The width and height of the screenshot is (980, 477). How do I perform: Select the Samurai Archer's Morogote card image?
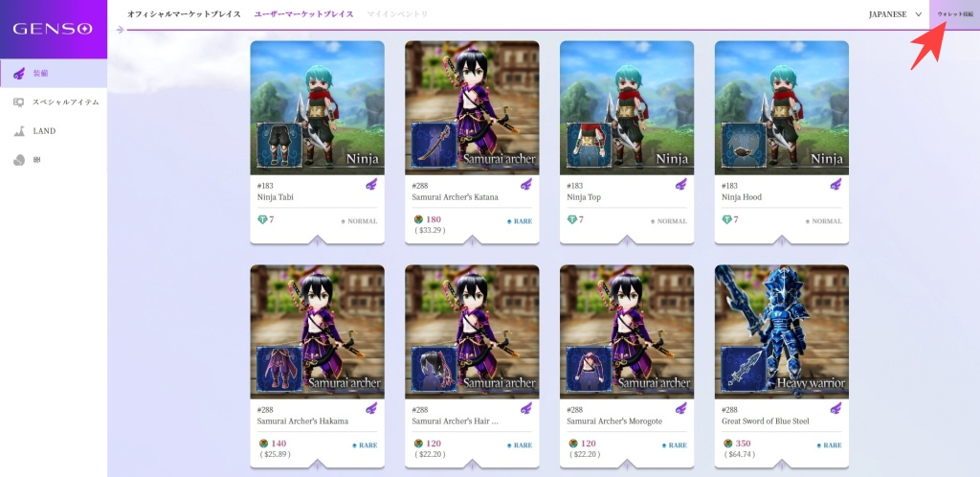click(627, 332)
